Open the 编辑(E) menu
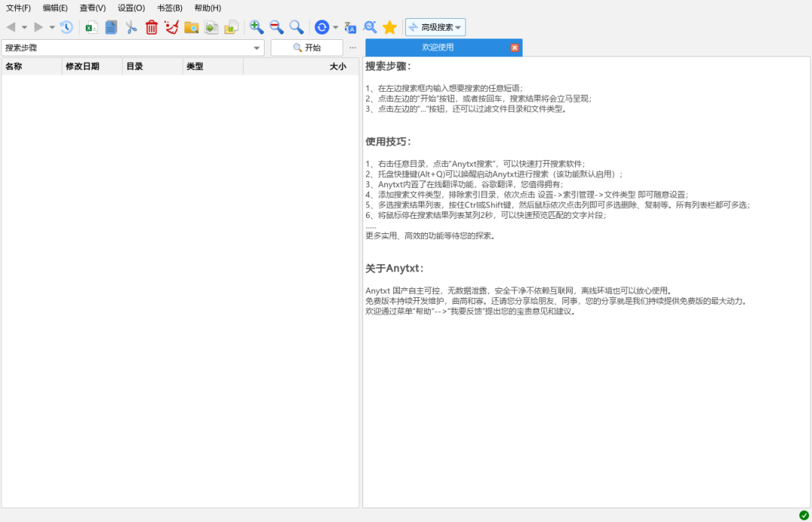The height and width of the screenshot is (522, 812). 55,8
